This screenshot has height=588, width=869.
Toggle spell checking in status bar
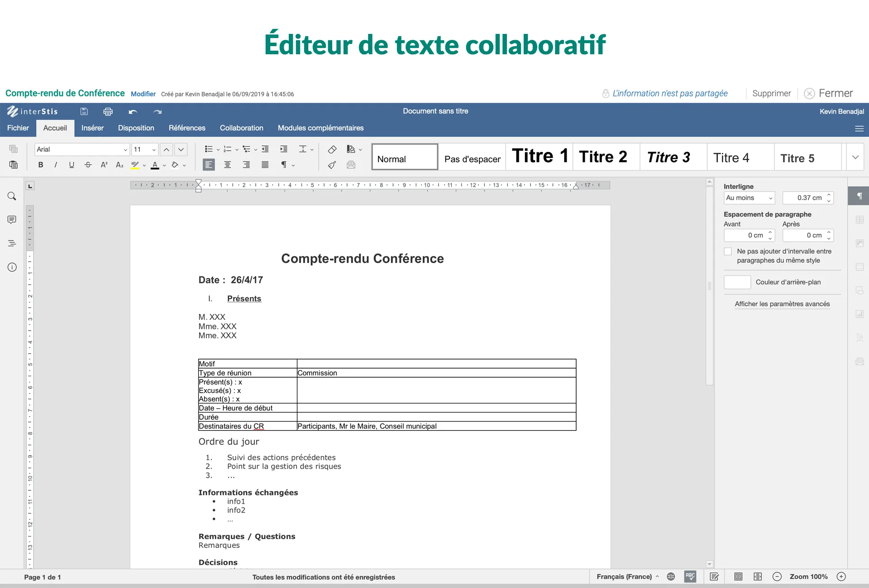point(690,577)
